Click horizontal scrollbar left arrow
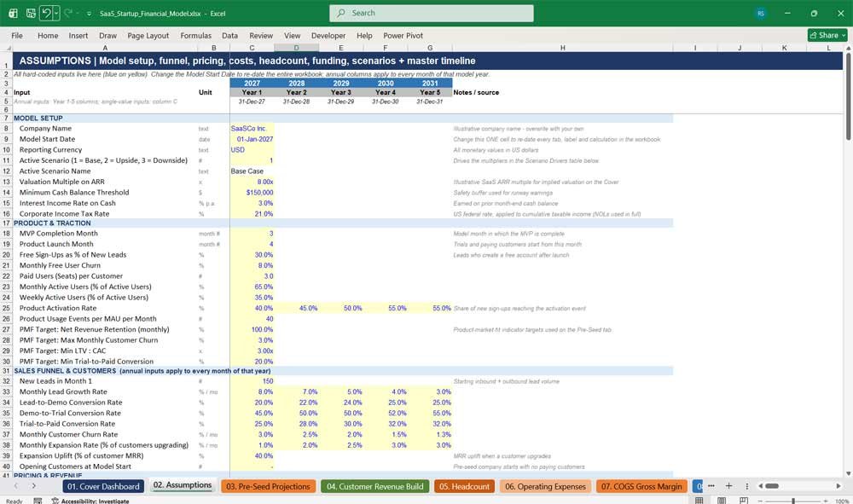 pyautogui.click(x=761, y=486)
